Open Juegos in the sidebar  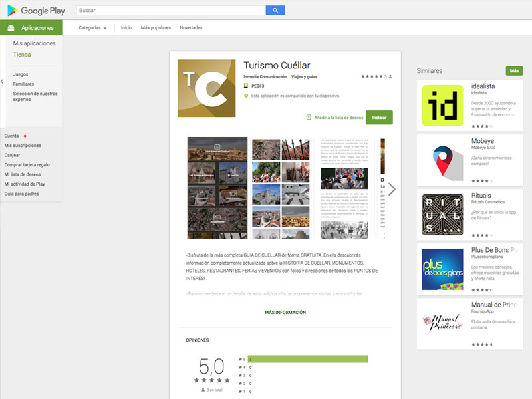tap(21, 74)
